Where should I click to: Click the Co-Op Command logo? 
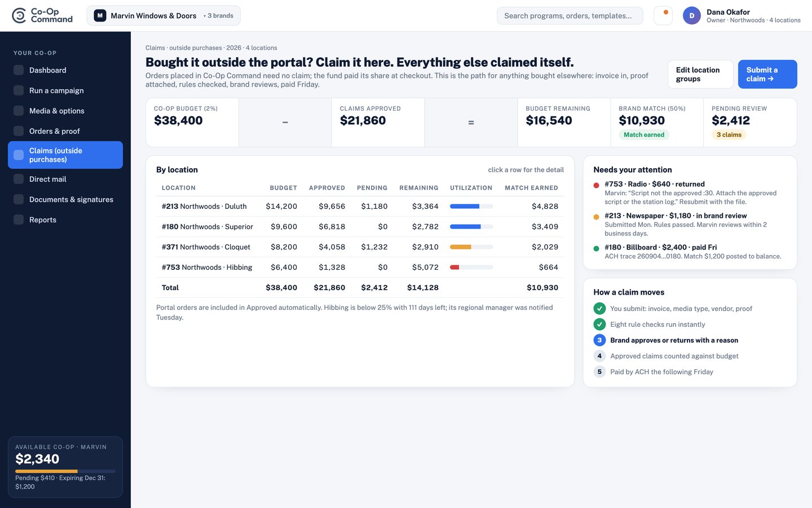pyautogui.click(x=42, y=15)
